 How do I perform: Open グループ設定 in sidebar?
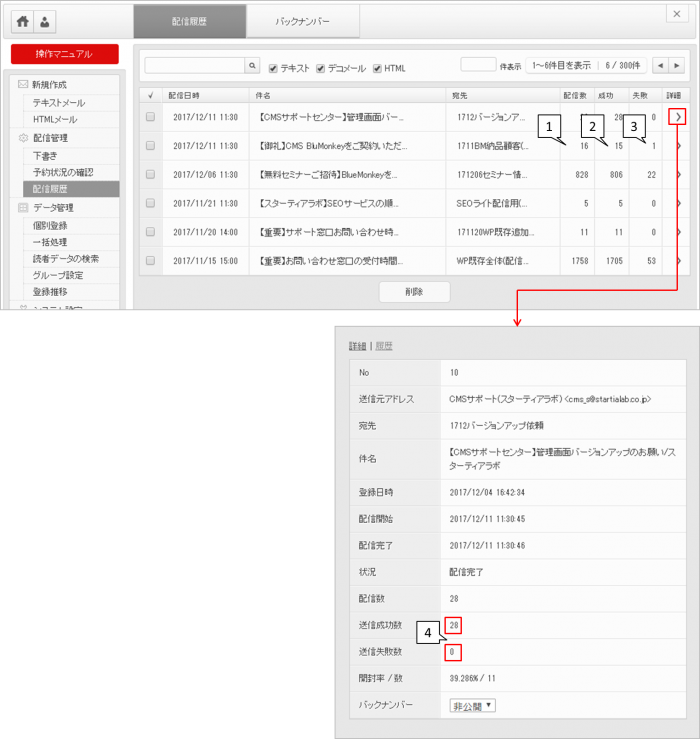pyautogui.click(x=58, y=275)
